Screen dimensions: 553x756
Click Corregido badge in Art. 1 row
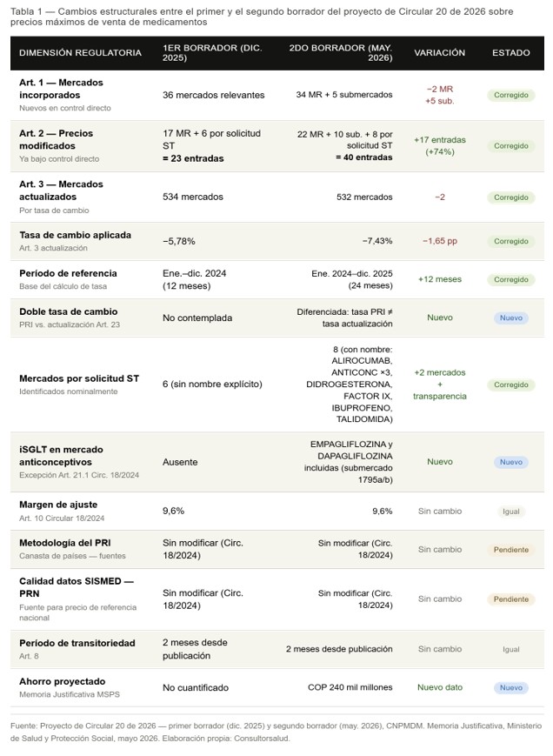[510, 95]
